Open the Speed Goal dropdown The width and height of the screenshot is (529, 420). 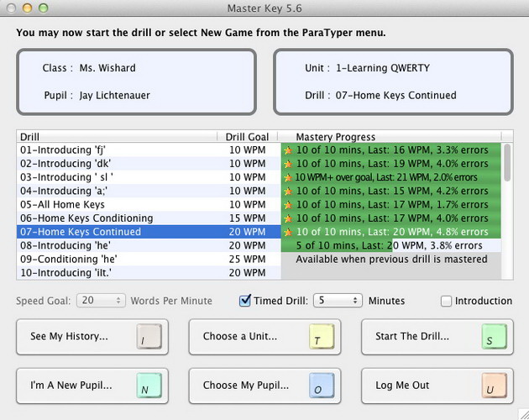[x=102, y=301]
